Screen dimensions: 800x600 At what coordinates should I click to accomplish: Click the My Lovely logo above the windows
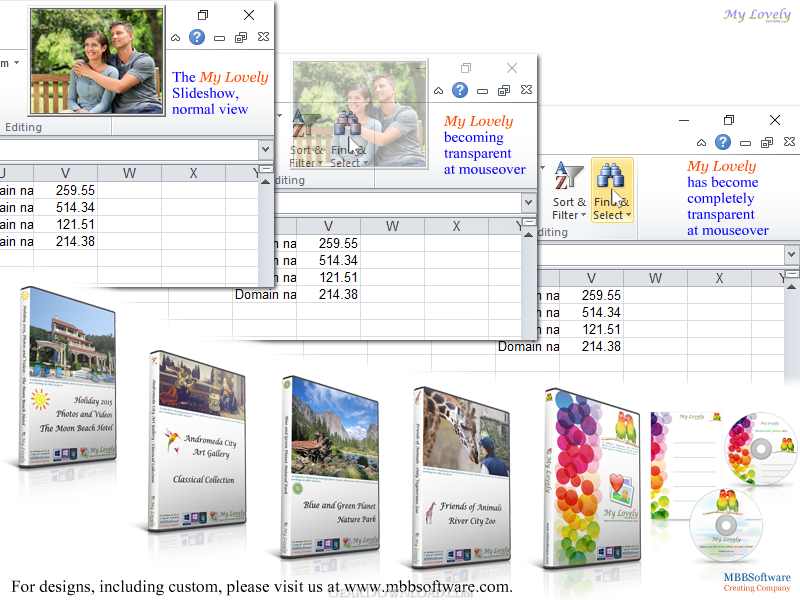pyautogui.click(x=757, y=15)
